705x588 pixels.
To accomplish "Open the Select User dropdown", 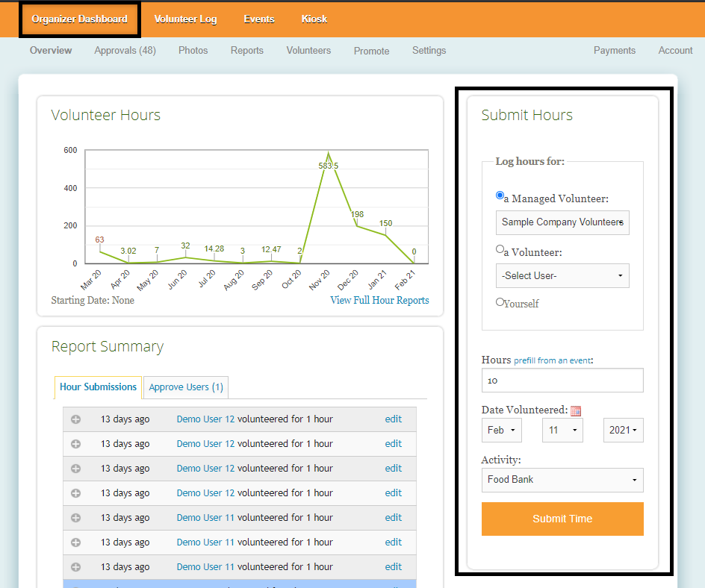I will point(562,275).
